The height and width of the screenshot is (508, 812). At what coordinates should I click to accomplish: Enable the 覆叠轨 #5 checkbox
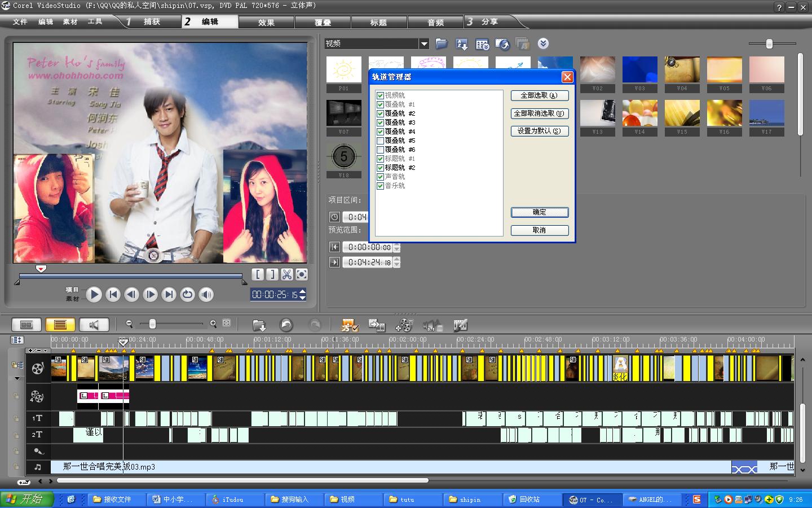(380, 141)
